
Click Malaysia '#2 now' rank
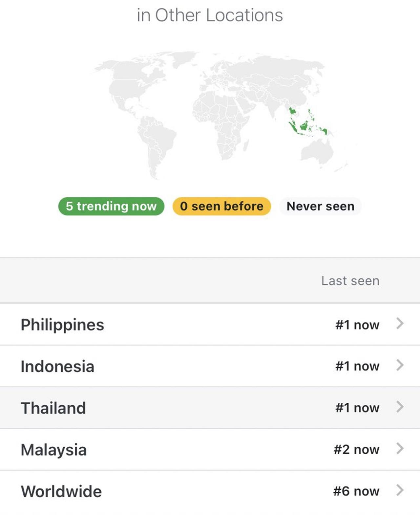(356, 450)
